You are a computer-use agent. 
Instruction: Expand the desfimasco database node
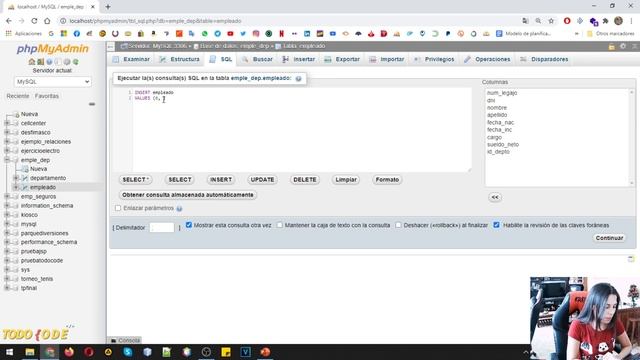pyautogui.click(x=7, y=132)
